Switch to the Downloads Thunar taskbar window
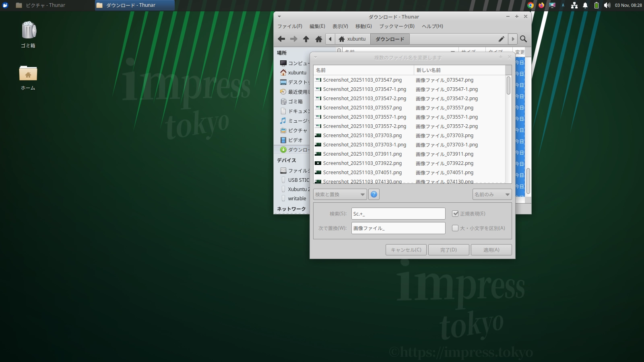 135,5
